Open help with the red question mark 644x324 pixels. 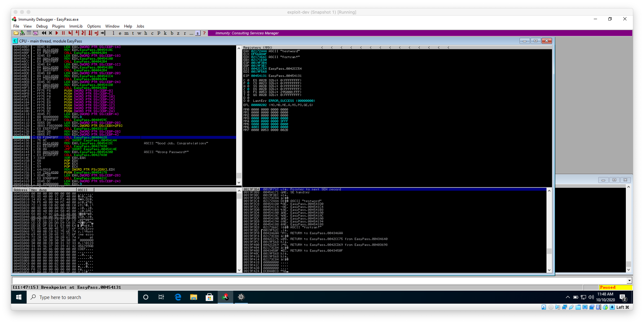click(x=204, y=33)
